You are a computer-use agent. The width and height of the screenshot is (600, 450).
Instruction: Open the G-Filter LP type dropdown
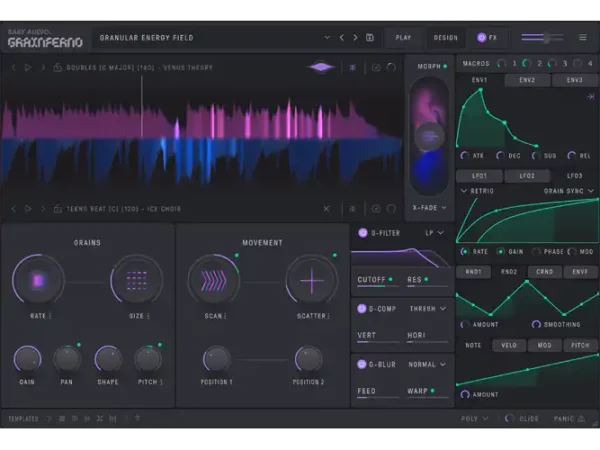coord(434,233)
